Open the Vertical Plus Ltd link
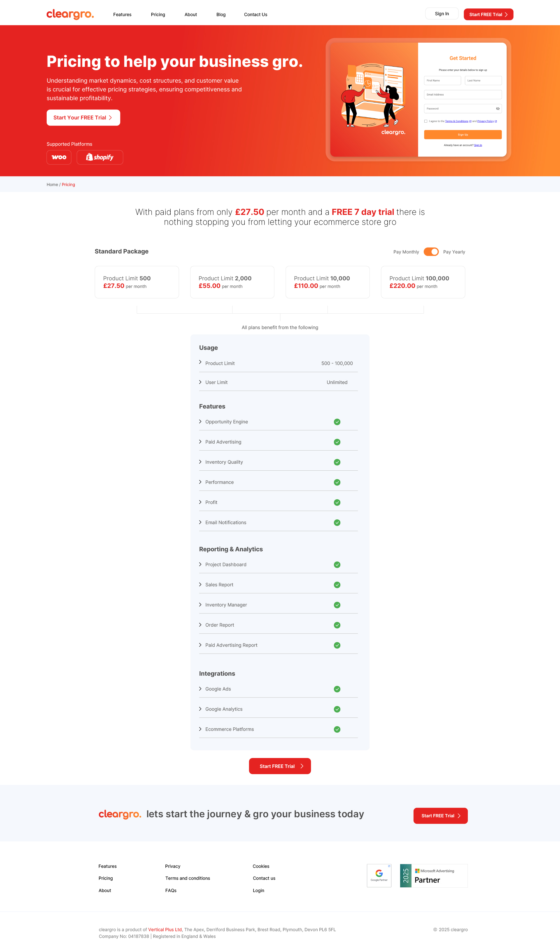This screenshot has width=560, height=951. point(165,929)
